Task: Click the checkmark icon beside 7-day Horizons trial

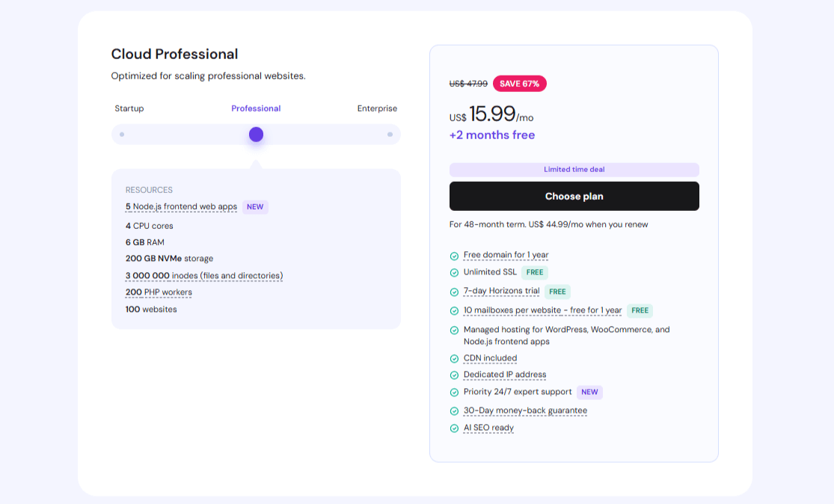Action: (455, 292)
